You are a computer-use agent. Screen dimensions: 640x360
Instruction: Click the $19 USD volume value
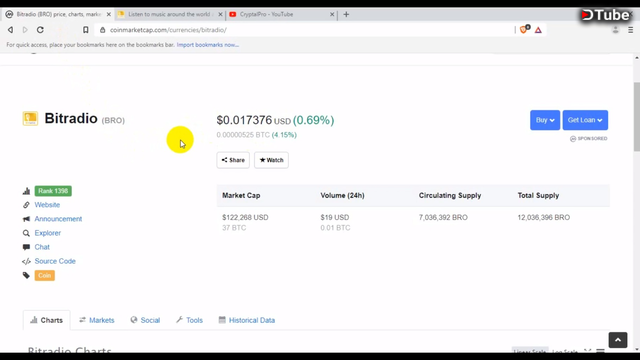point(335,218)
